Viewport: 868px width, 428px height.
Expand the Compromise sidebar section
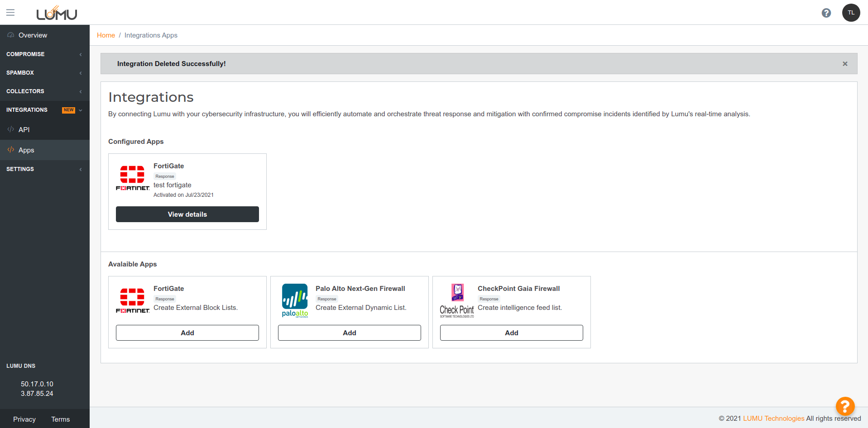pyautogui.click(x=44, y=54)
